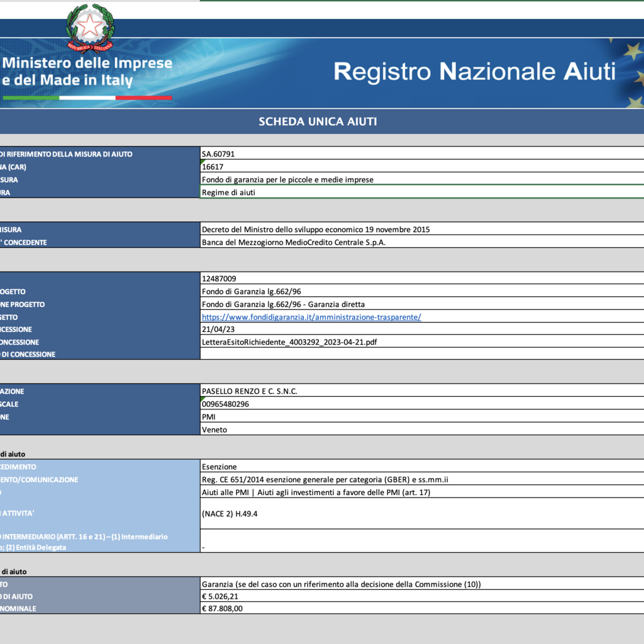644x644 pixels.
Task: Click the fiscal code 00965480296 cell
Action: click(421, 404)
